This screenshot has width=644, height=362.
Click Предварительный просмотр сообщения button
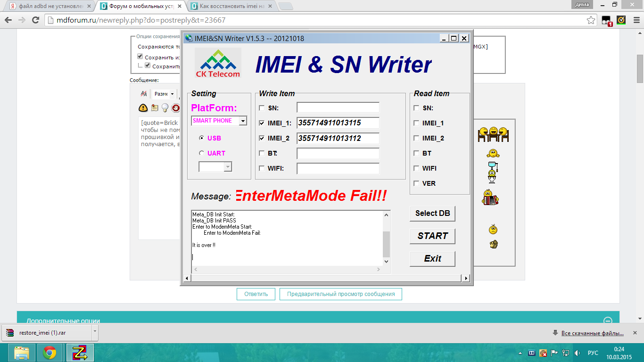click(341, 294)
